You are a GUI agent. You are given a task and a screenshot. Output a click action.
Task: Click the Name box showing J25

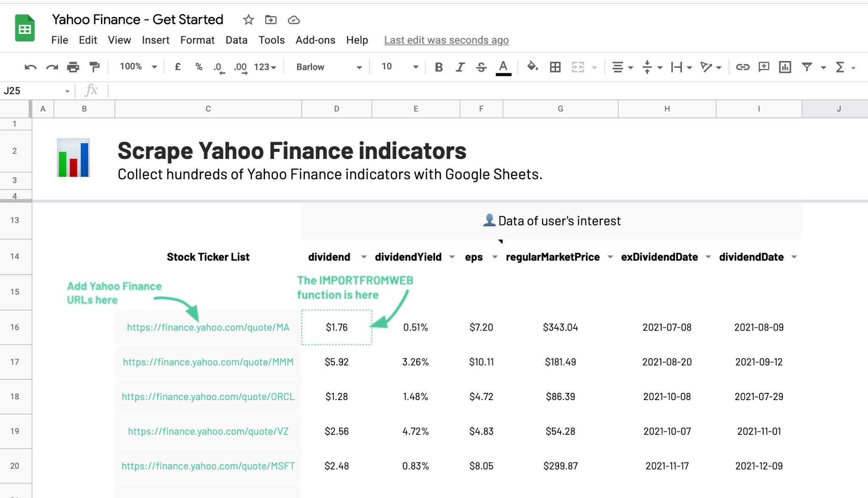coord(36,91)
